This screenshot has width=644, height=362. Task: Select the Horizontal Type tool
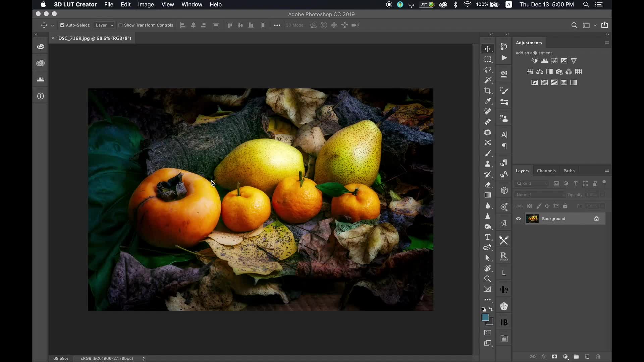(x=488, y=237)
